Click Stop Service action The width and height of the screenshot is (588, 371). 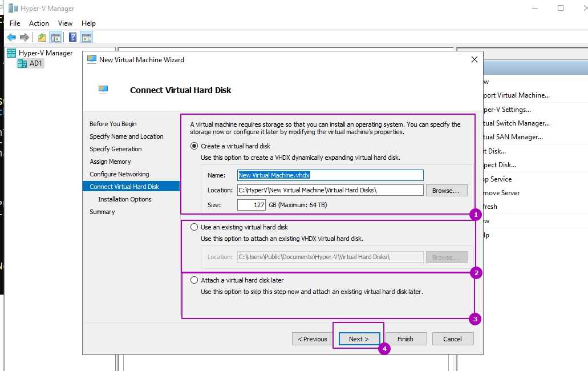498,179
